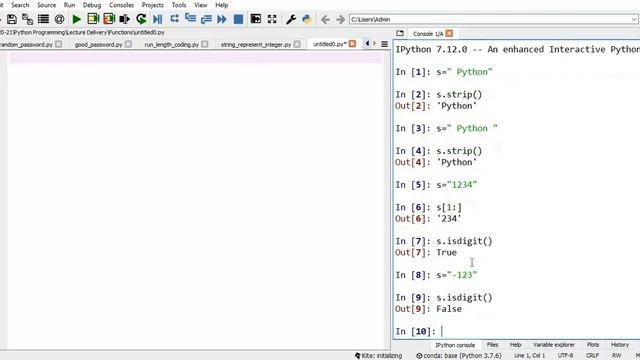
Task: Select the Console 1/A tab
Action: (428, 34)
